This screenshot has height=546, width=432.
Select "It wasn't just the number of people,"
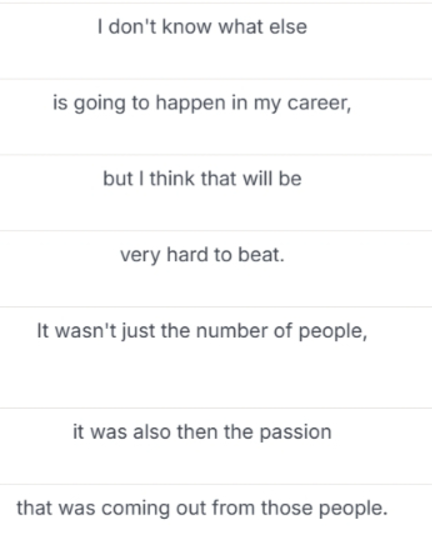point(216,357)
